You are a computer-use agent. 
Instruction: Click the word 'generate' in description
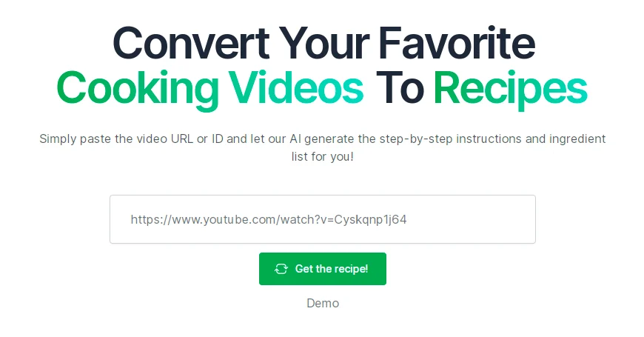pyautogui.click(x=329, y=139)
